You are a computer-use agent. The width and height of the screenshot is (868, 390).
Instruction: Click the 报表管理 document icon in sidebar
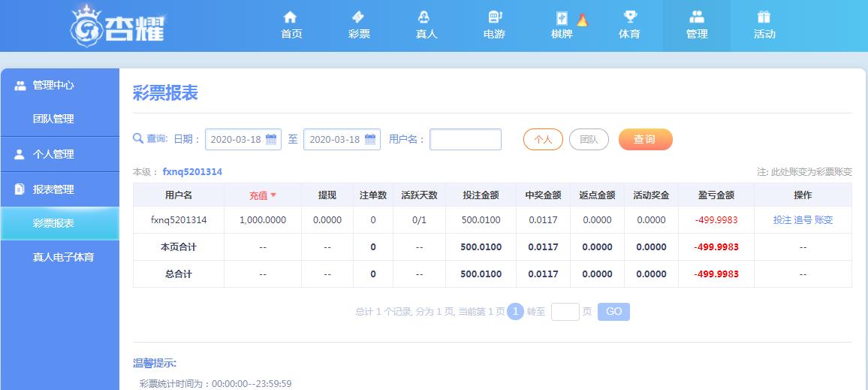20,189
